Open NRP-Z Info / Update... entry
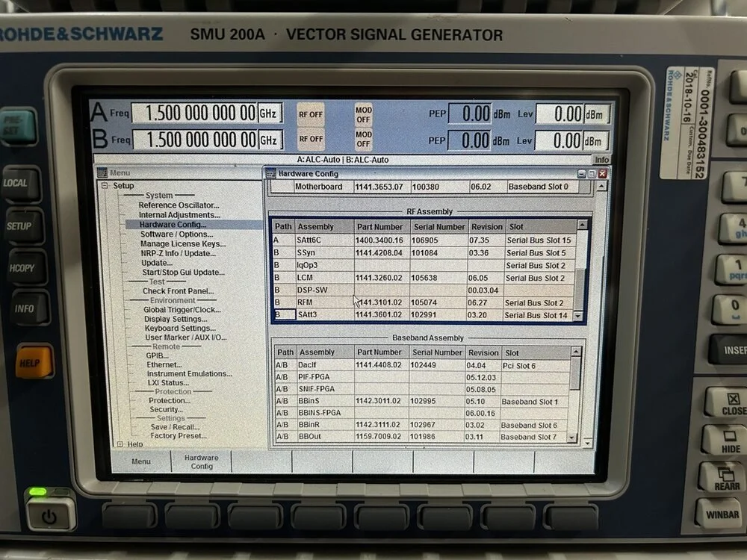 pyautogui.click(x=179, y=253)
